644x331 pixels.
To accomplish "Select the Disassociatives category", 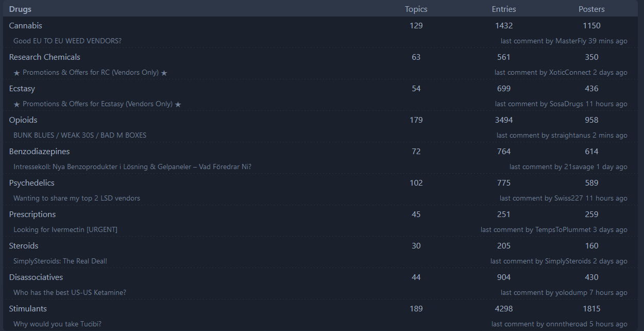I will pyautogui.click(x=36, y=277).
